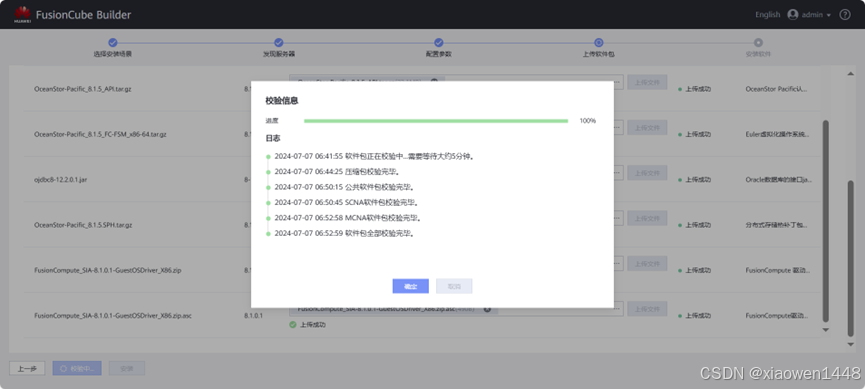Go to the 上传软件包 step label
Viewport: 865px width, 389px height.
[599, 54]
